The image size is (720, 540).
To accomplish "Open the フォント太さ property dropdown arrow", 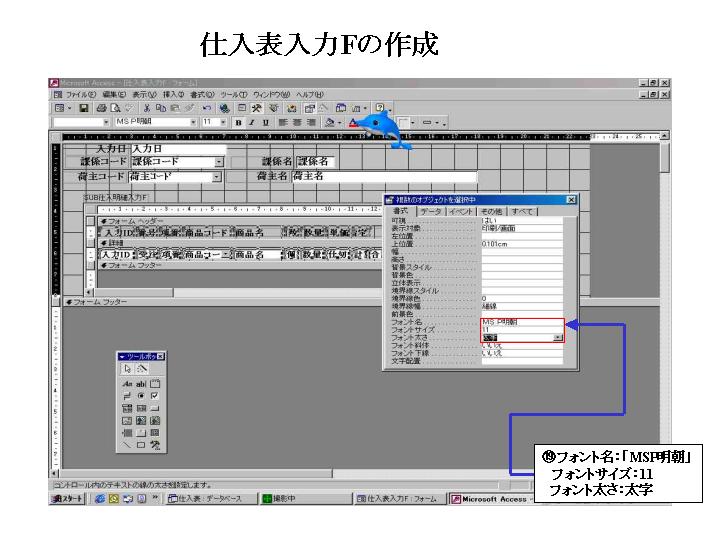I will point(557,338).
